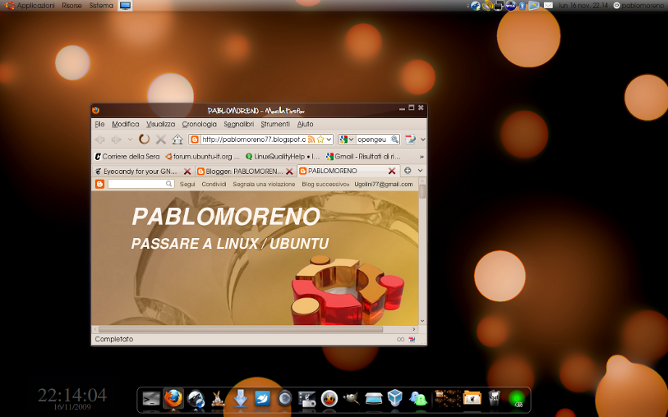
Task: Go to the Firefox home page icon
Action: pyautogui.click(x=177, y=139)
